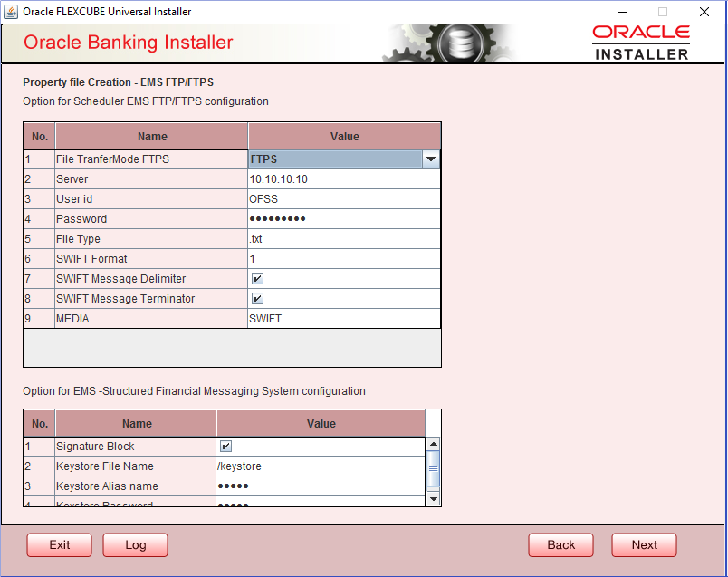Select the 'SWIFT Message Terminator' name cell

pos(151,299)
